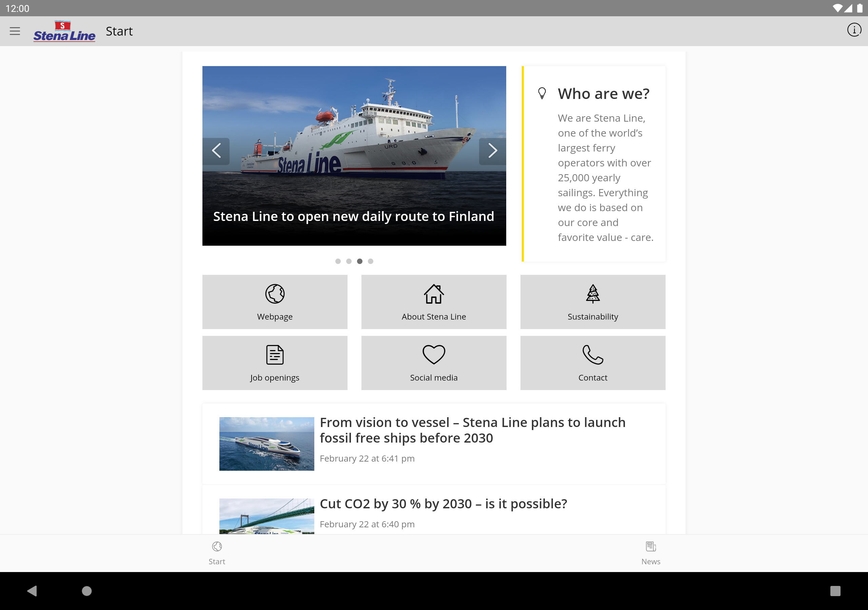Tap the Android home circle button
The image size is (868, 610).
pyautogui.click(x=86, y=591)
